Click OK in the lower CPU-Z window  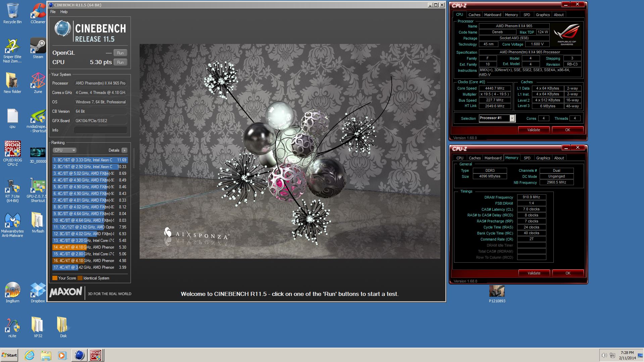pos(568,273)
